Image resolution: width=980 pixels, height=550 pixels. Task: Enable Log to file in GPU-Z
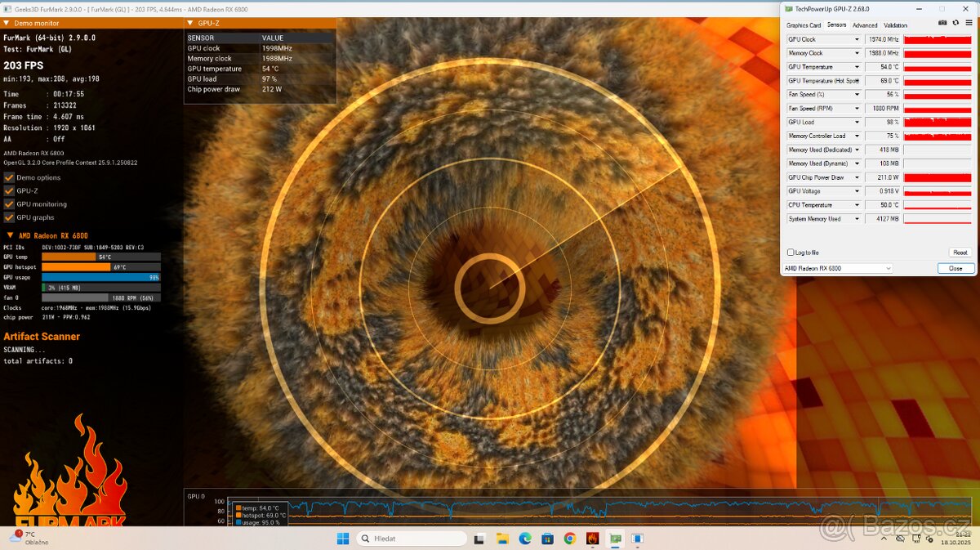[x=790, y=253]
